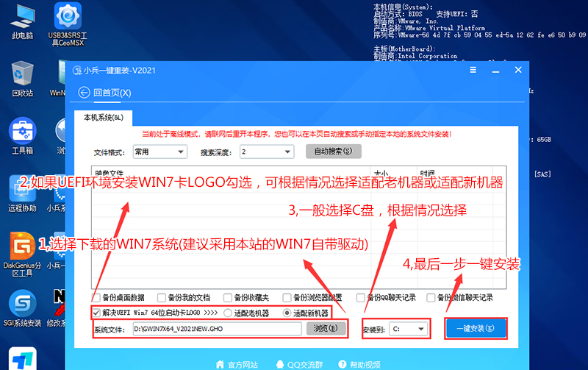Check 备份微信聊天记录 checkbox
Viewport: 588px width, 370px height.
point(431,298)
